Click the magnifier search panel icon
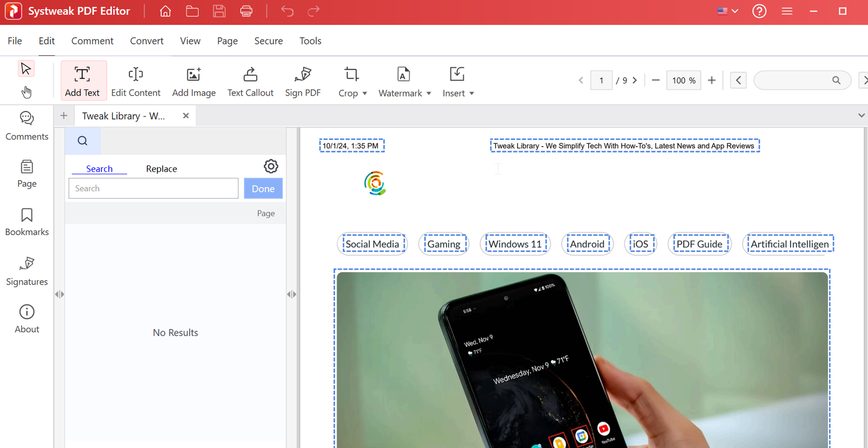Viewport: 868px width, 448px height. (82, 141)
